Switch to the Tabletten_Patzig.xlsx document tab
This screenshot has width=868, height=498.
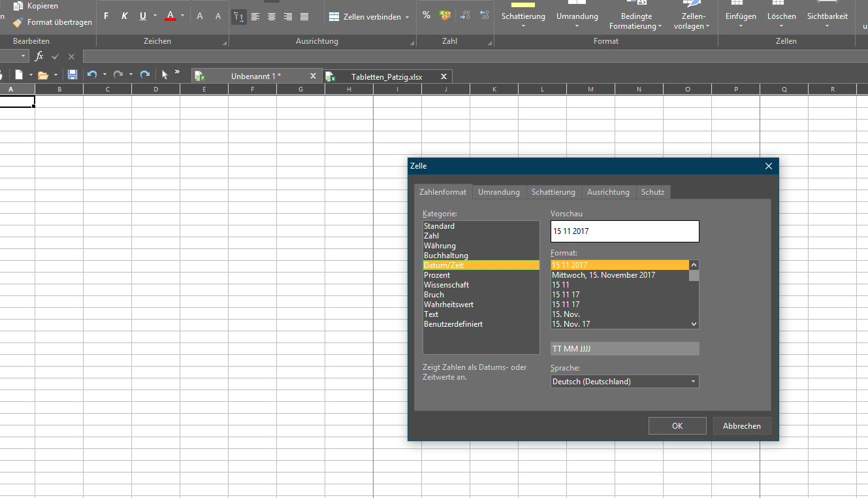[x=386, y=76]
